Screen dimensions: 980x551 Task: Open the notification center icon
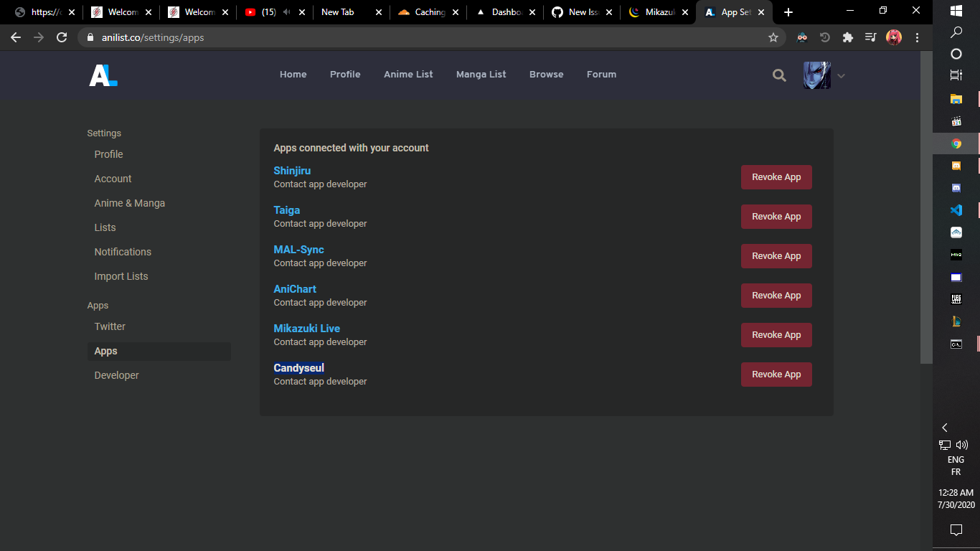(x=956, y=529)
